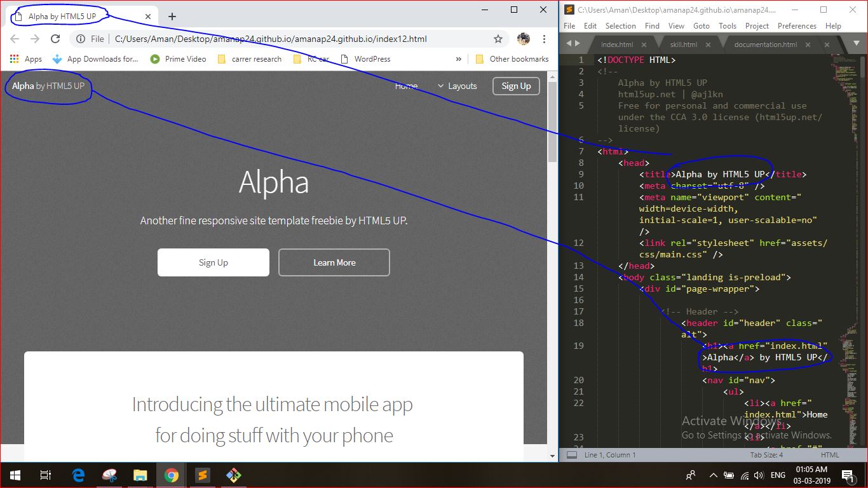868x488 pixels.
Task: Click 'Tab Size: 4' in Sublime status bar
Action: 766,455
